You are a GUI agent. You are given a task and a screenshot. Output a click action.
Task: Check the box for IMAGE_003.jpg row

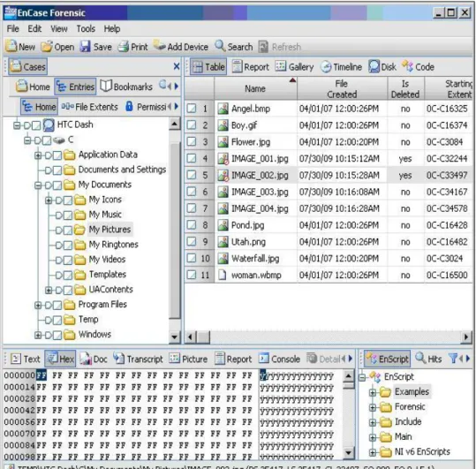[x=192, y=192]
